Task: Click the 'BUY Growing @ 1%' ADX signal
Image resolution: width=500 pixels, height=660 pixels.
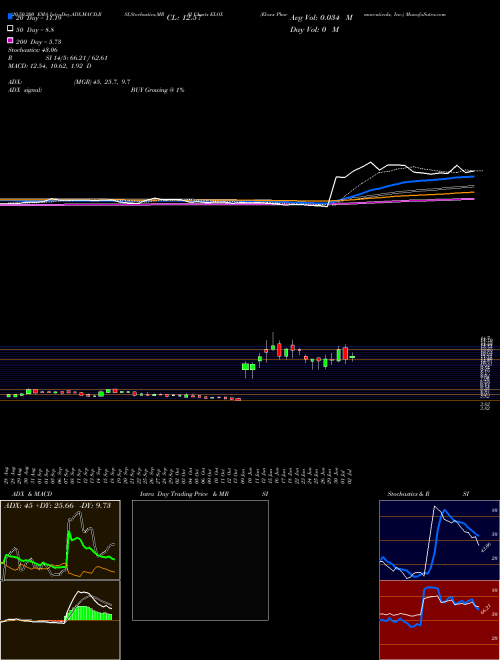Action: coord(157,90)
